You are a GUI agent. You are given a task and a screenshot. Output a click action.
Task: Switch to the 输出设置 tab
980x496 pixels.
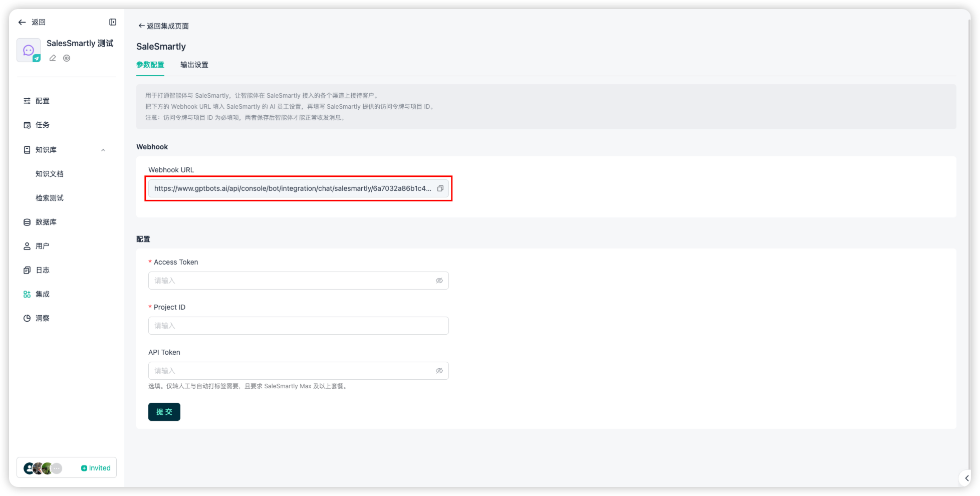[194, 65]
